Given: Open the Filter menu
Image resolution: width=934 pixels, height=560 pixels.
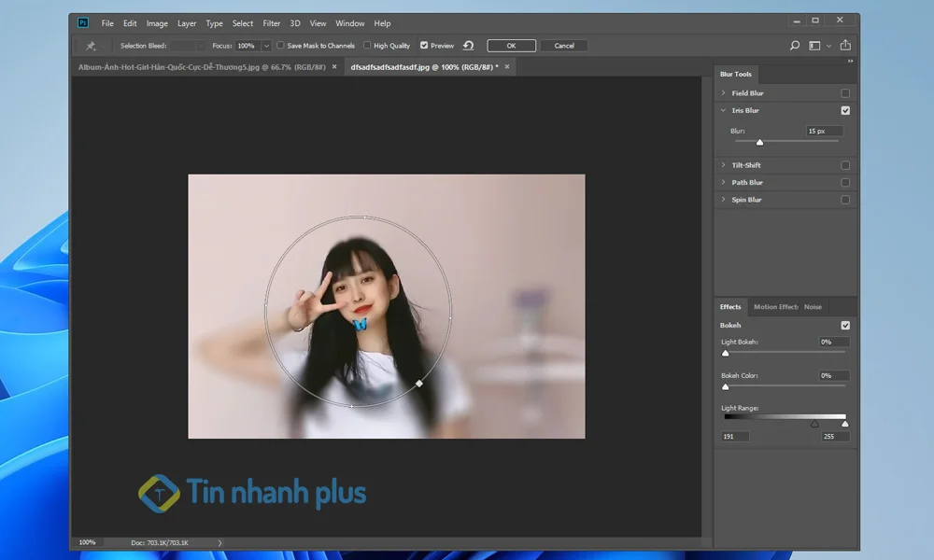Looking at the screenshot, I should point(272,23).
